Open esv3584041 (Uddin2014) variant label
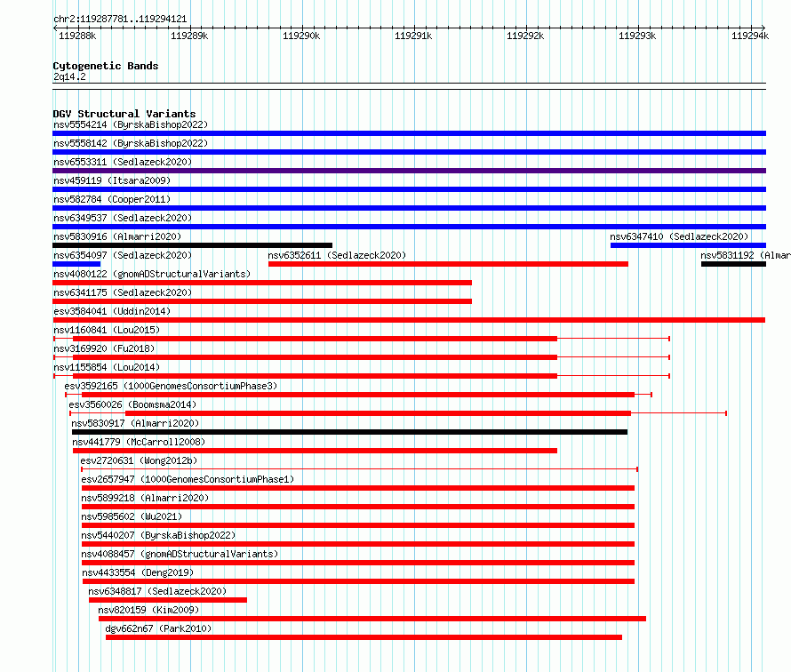791x672 pixels. (112, 311)
